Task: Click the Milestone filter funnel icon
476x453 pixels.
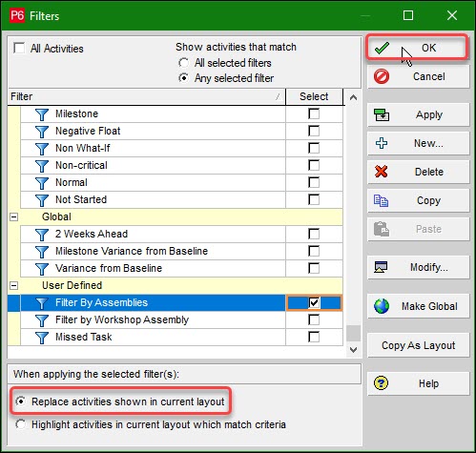Action: (x=42, y=114)
